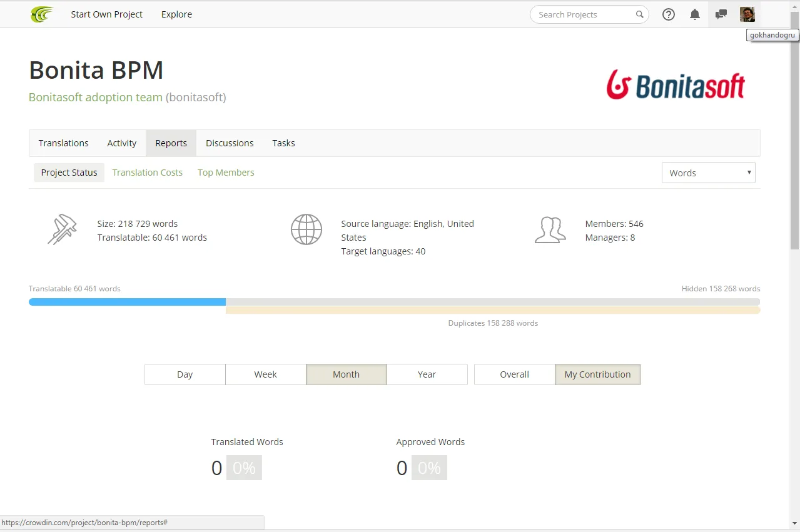Click the "Members: 546" text

click(614, 224)
